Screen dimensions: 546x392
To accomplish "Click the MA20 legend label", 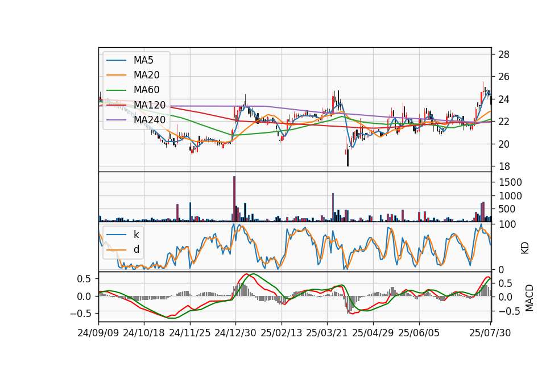I will [146, 75].
